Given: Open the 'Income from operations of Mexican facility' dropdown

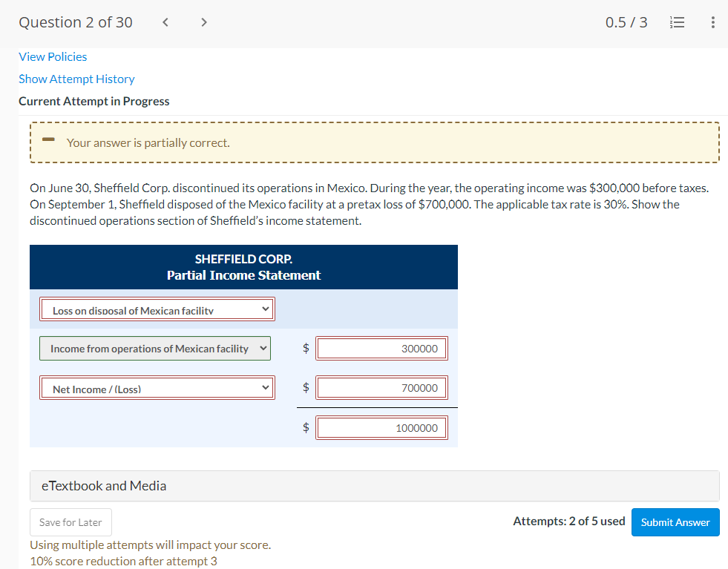Looking at the screenshot, I should tap(154, 348).
